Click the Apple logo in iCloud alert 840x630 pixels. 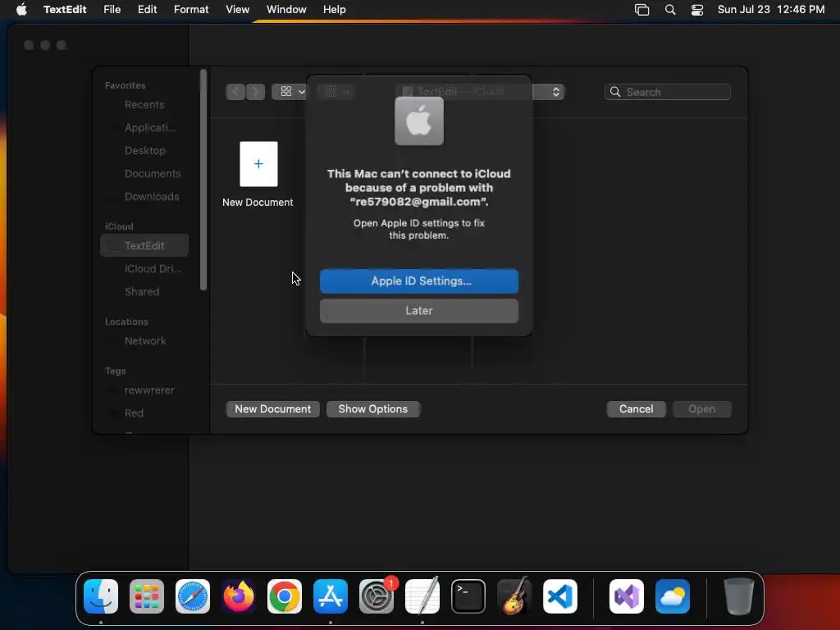click(x=419, y=121)
